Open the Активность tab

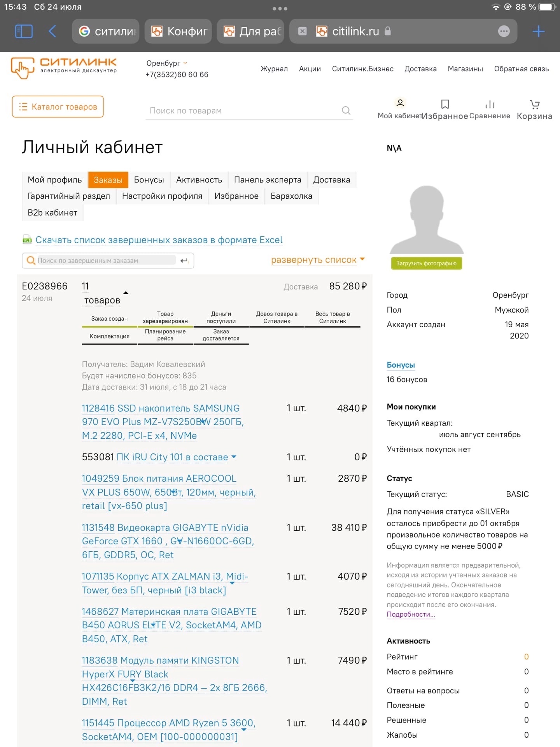(199, 180)
